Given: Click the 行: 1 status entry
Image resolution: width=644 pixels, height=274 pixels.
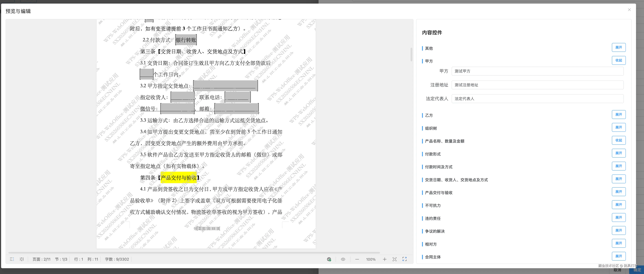Looking at the screenshot, I should (x=79, y=259).
